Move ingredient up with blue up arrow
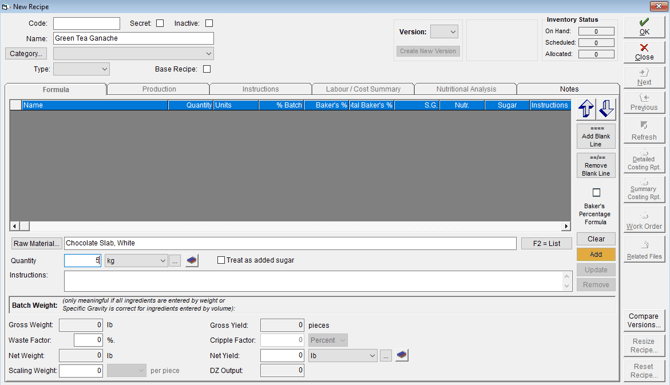 pos(586,109)
